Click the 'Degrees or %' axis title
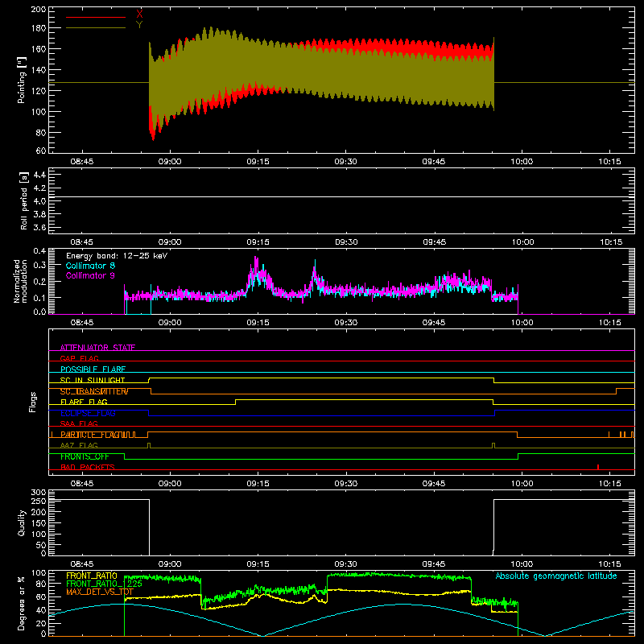Viewport: 644px width, 644px height. click(22, 603)
